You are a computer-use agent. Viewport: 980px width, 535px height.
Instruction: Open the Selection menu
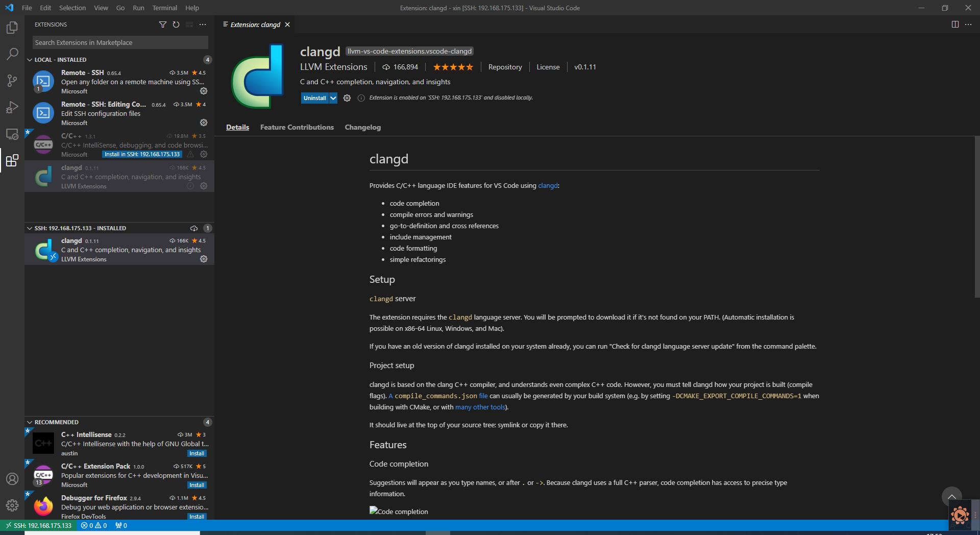tap(72, 8)
